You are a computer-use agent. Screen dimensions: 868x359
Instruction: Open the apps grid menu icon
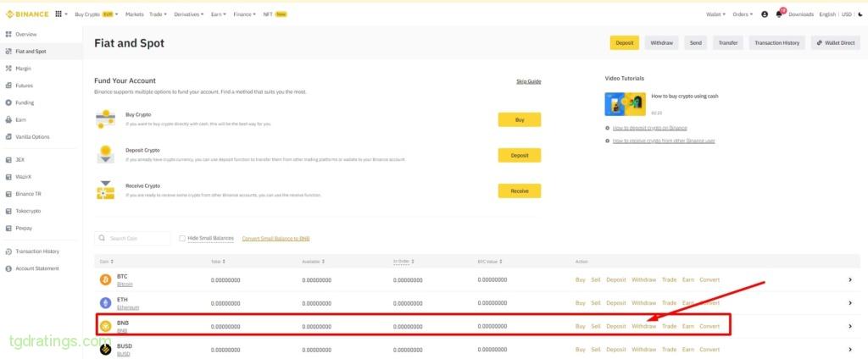click(x=58, y=14)
